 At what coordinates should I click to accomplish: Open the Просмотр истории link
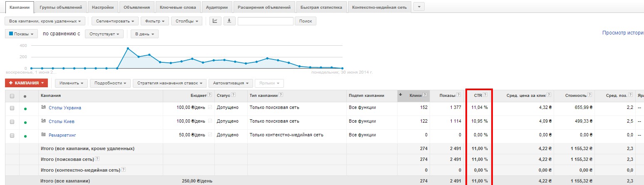pos(623,32)
